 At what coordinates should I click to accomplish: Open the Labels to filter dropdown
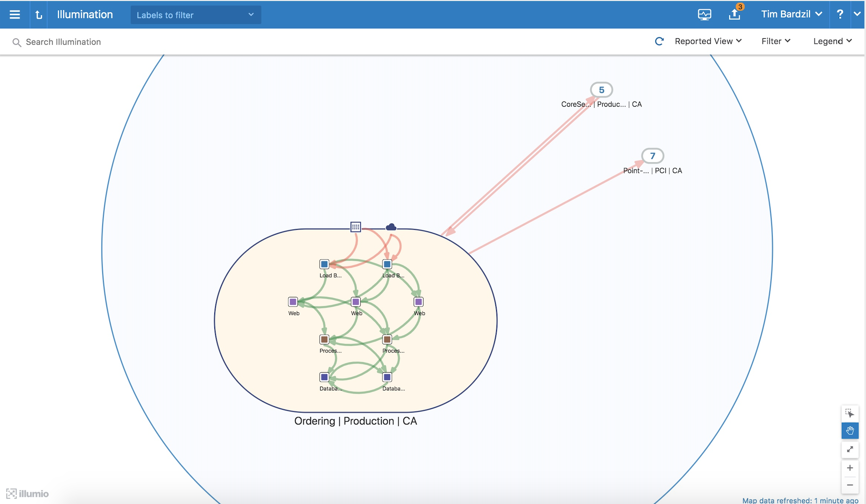pyautogui.click(x=195, y=15)
